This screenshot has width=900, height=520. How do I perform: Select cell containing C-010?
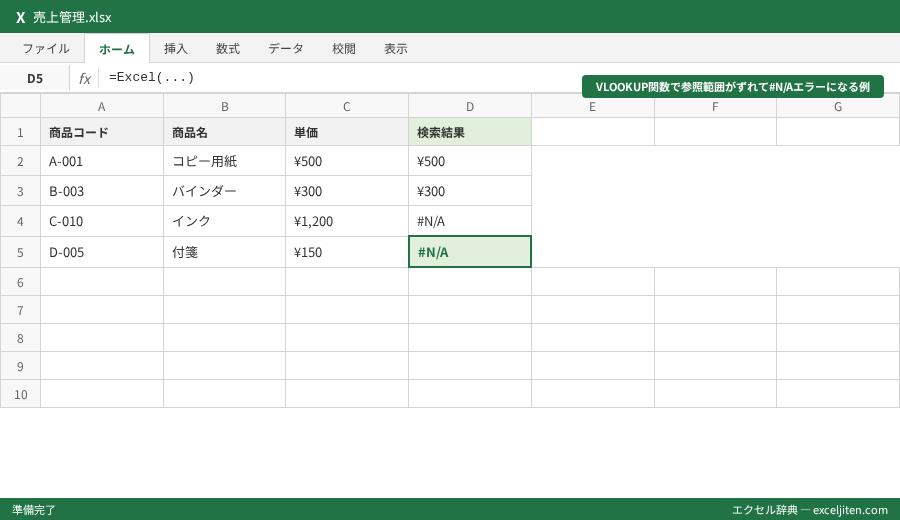[x=102, y=221]
